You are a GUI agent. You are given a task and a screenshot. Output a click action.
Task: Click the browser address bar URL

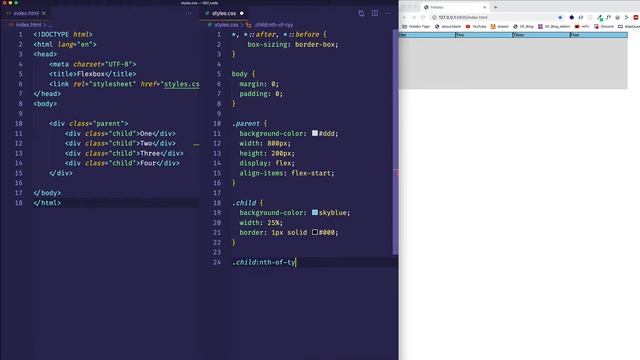click(x=463, y=18)
